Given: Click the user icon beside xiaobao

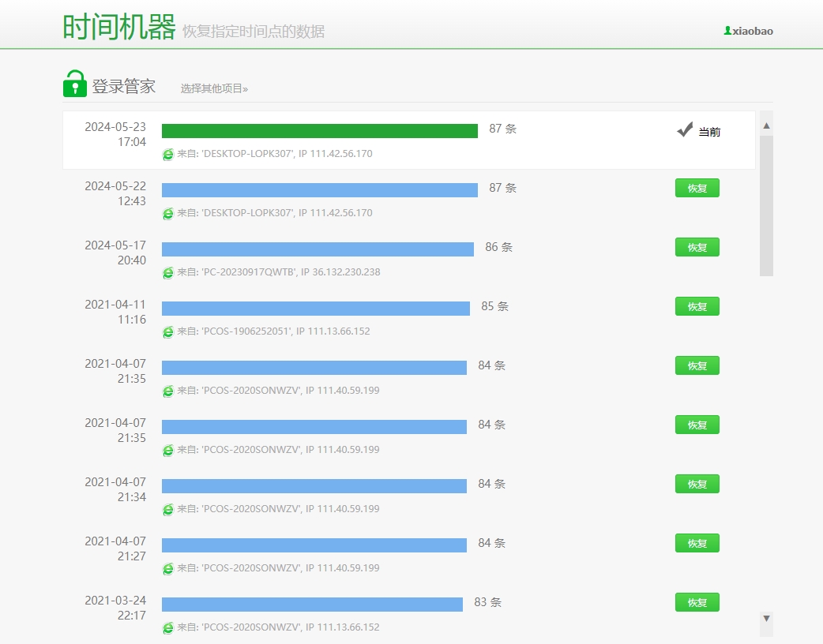Looking at the screenshot, I should click(x=727, y=31).
